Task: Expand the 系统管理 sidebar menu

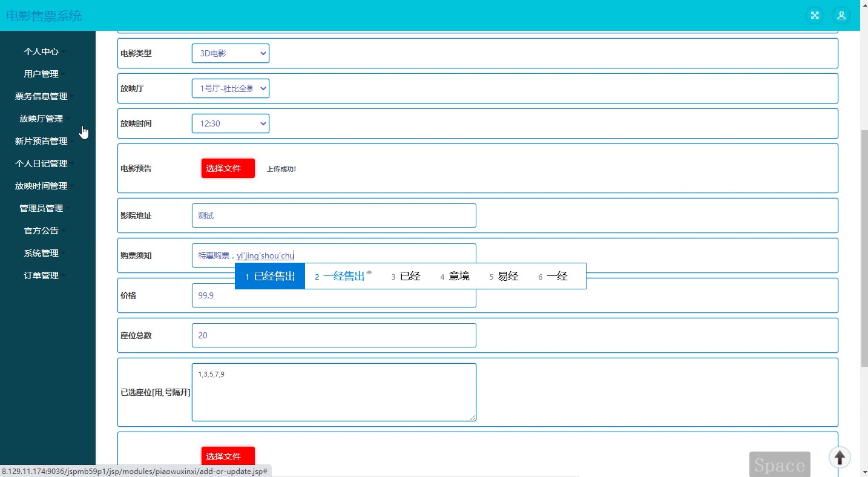Action: [45, 253]
